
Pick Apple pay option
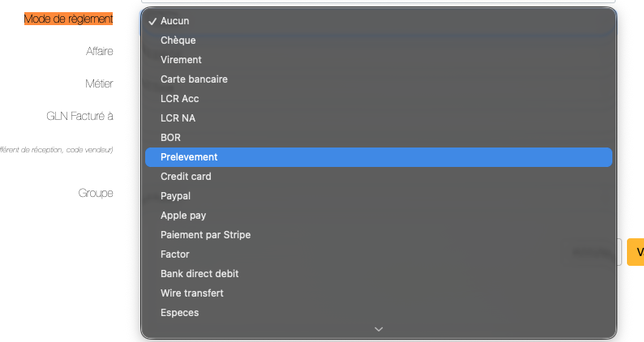[x=183, y=216]
